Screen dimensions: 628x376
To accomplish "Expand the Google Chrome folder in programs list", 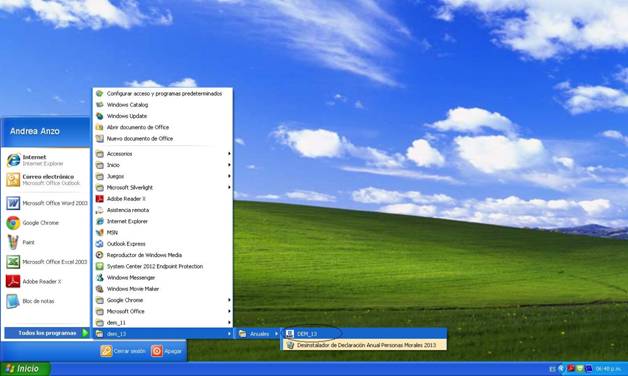I will [x=163, y=300].
